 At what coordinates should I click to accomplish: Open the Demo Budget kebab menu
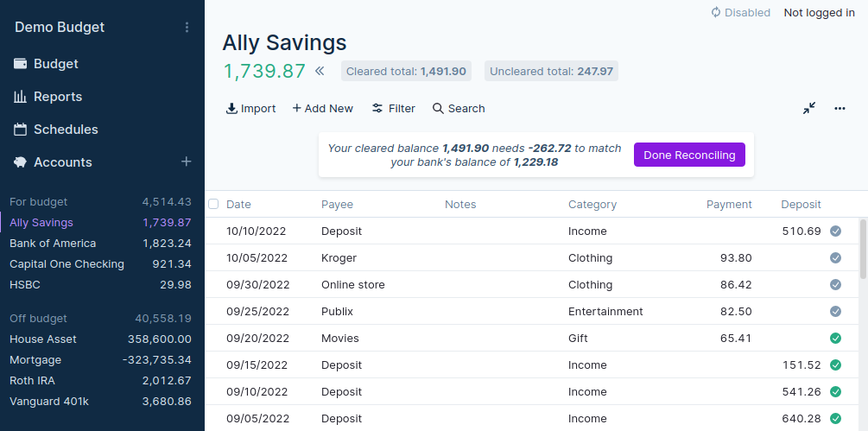coord(187,28)
